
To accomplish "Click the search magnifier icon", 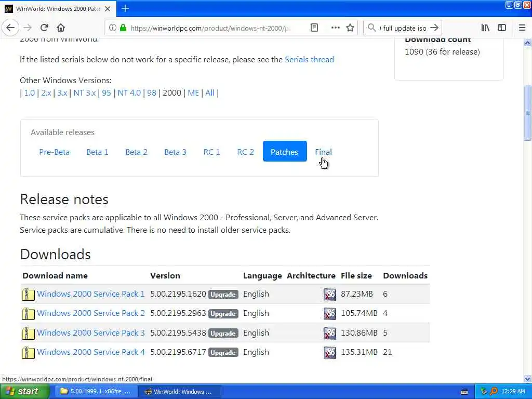I will (x=372, y=28).
